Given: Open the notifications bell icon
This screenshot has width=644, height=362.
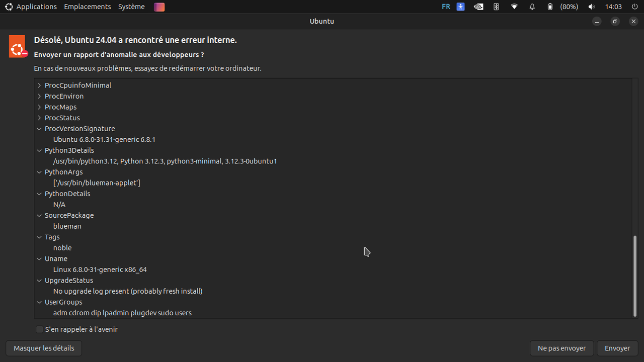Looking at the screenshot, I should pos(532,7).
